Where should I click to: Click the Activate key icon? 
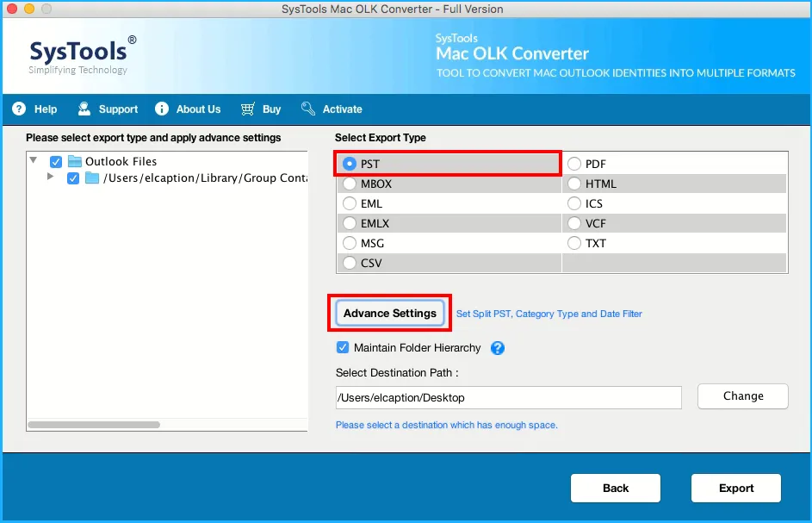click(308, 109)
